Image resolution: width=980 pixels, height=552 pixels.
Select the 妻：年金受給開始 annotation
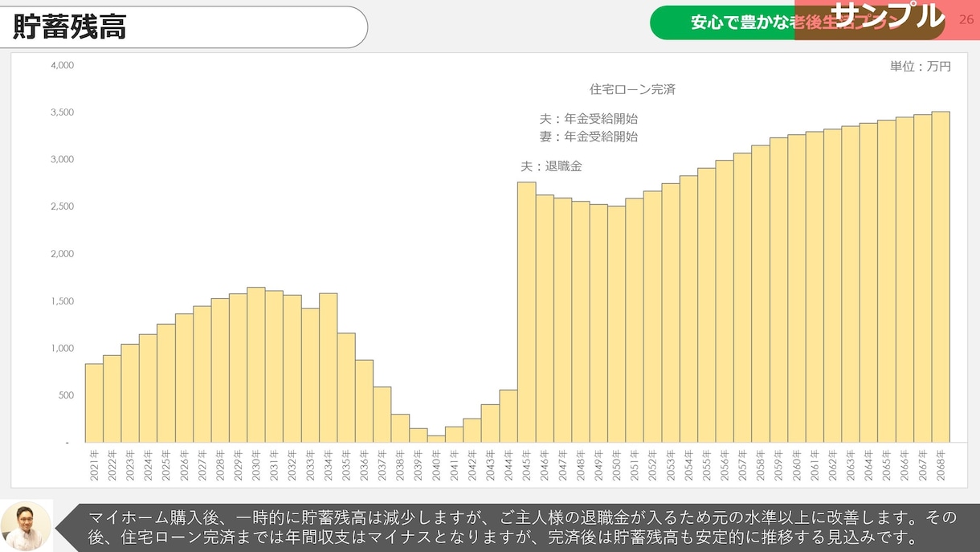click(x=589, y=137)
